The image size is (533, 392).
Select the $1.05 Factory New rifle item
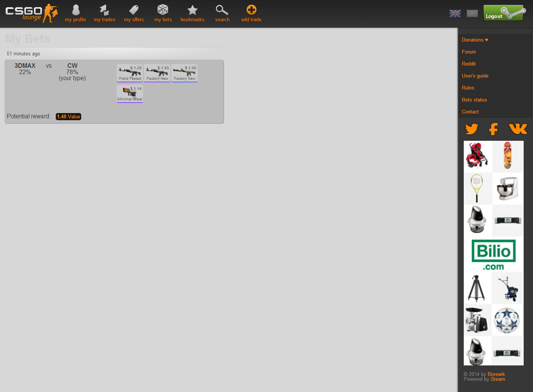pos(185,73)
